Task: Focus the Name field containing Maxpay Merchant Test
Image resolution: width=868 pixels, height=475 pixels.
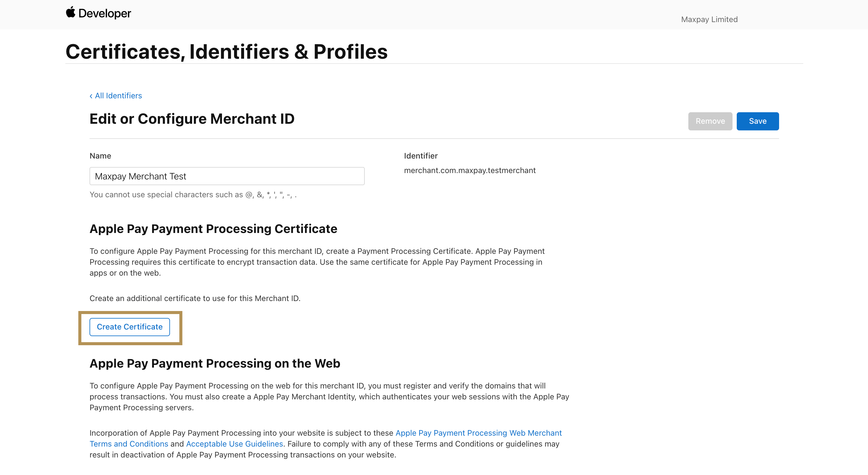Action: [x=227, y=176]
